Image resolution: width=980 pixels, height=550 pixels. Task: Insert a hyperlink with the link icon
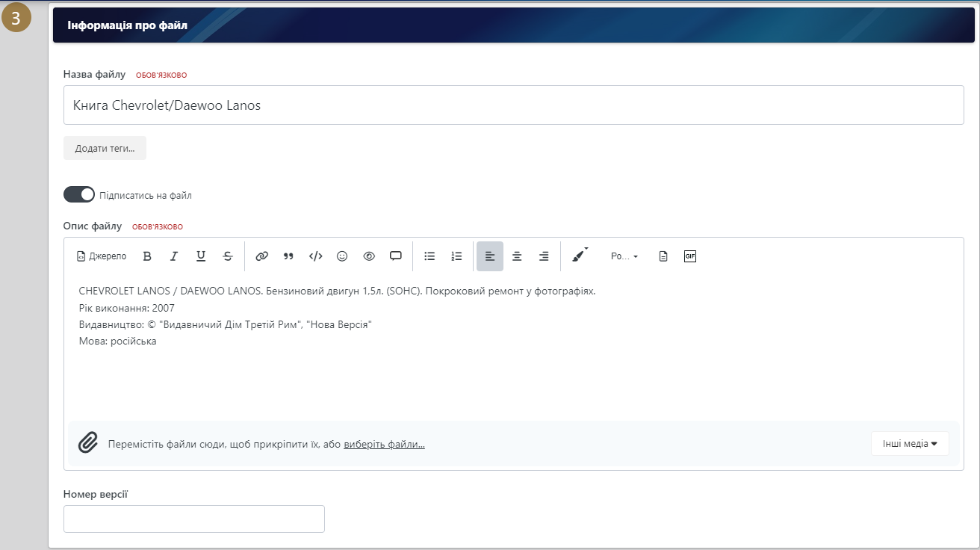(x=261, y=256)
